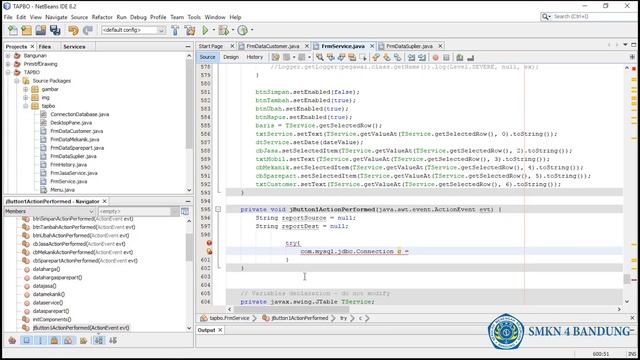Collapse jButton1ActionPerformed code fold at line 595
This screenshot has width=640, height=360.
(x=218, y=209)
